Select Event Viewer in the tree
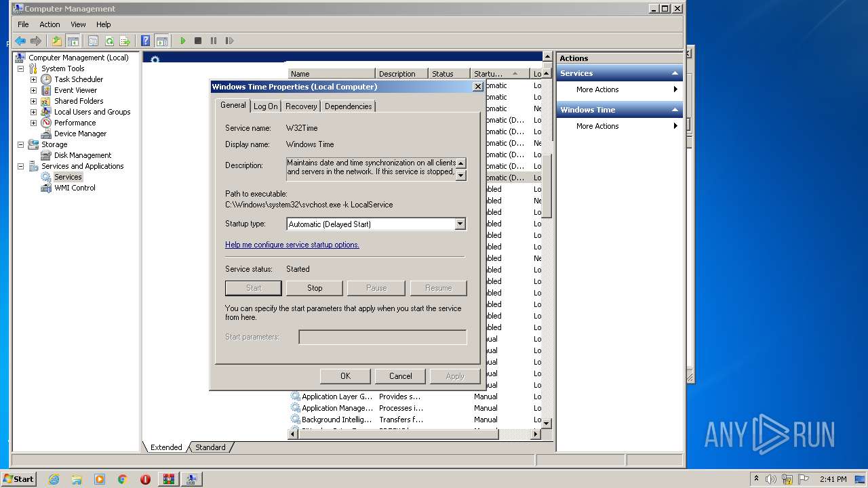This screenshot has width=868, height=488. (75, 90)
